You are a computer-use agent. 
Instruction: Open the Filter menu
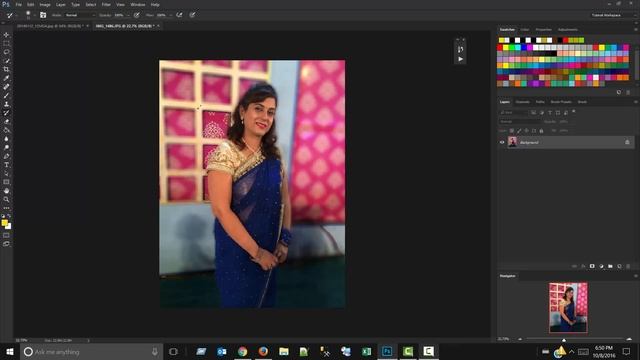106,4
